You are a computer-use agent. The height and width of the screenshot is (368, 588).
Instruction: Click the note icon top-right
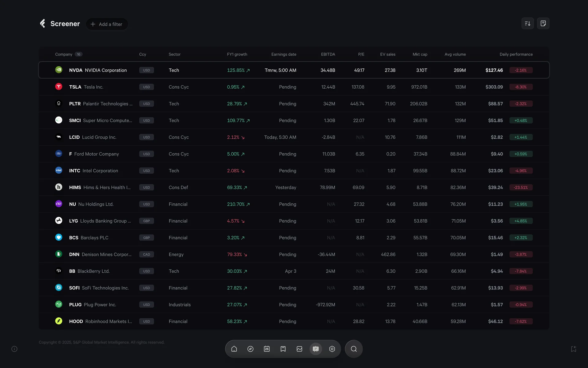coord(543,24)
